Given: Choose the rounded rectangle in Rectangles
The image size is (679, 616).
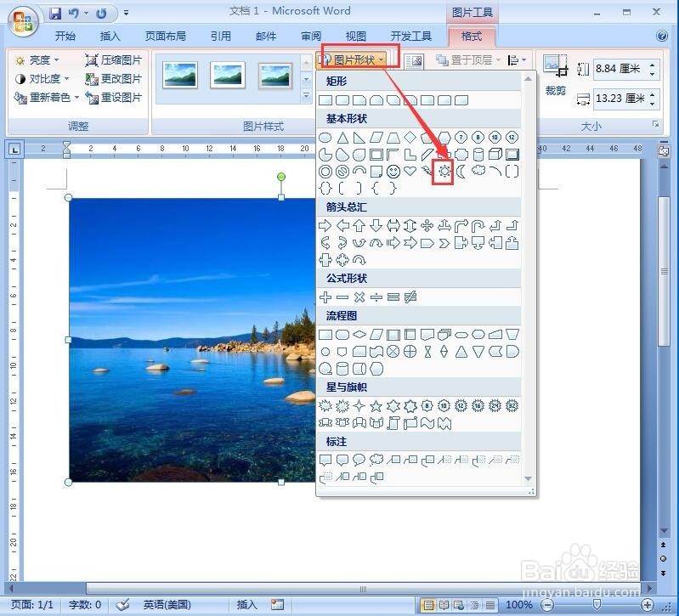Looking at the screenshot, I should click(342, 100).
